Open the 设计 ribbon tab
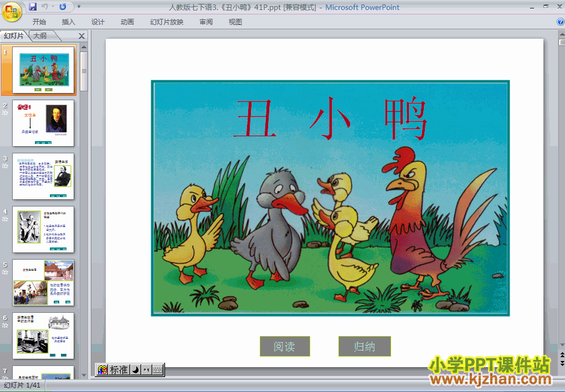The width and height of the screenshot is (565, 392). tap(97, 22)
